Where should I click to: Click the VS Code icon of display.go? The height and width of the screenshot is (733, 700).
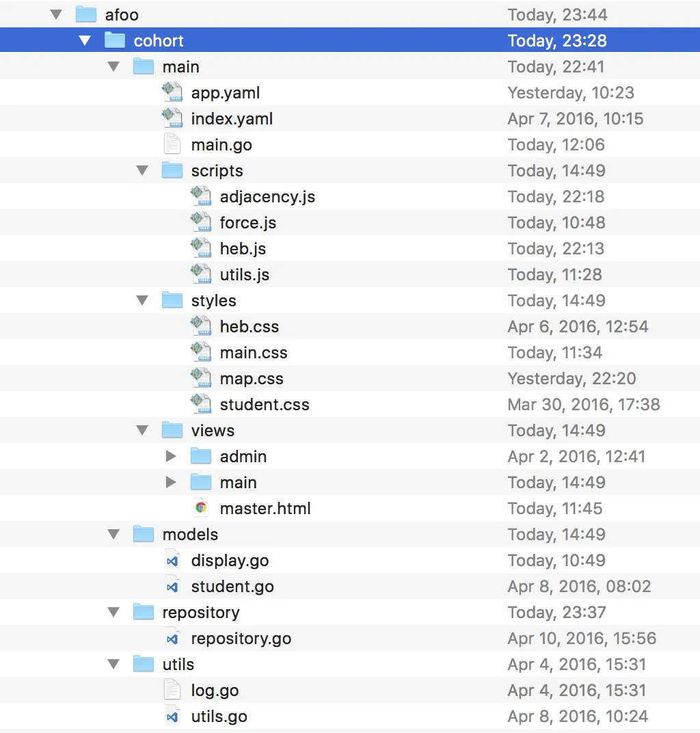[x=172, y=561]
